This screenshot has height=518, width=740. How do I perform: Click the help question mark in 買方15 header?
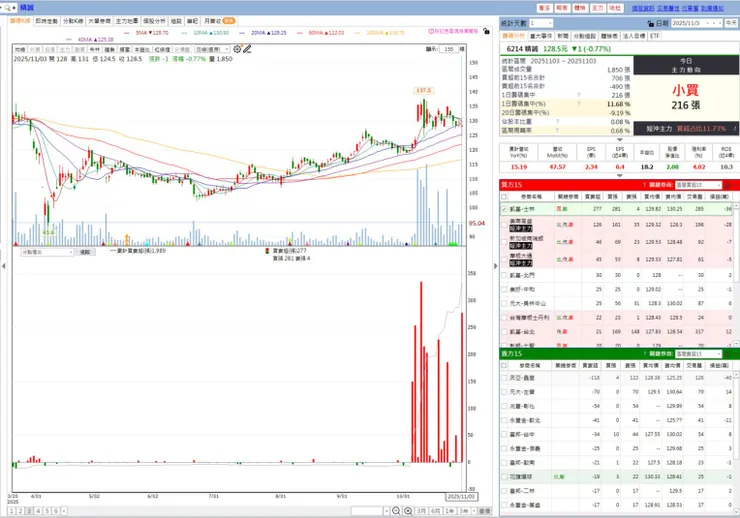tap(644, 185)
